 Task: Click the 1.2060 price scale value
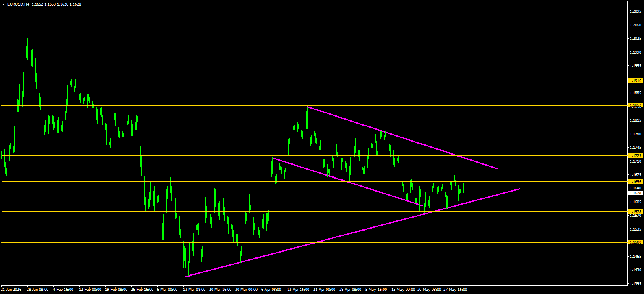[x=635, y=25]
